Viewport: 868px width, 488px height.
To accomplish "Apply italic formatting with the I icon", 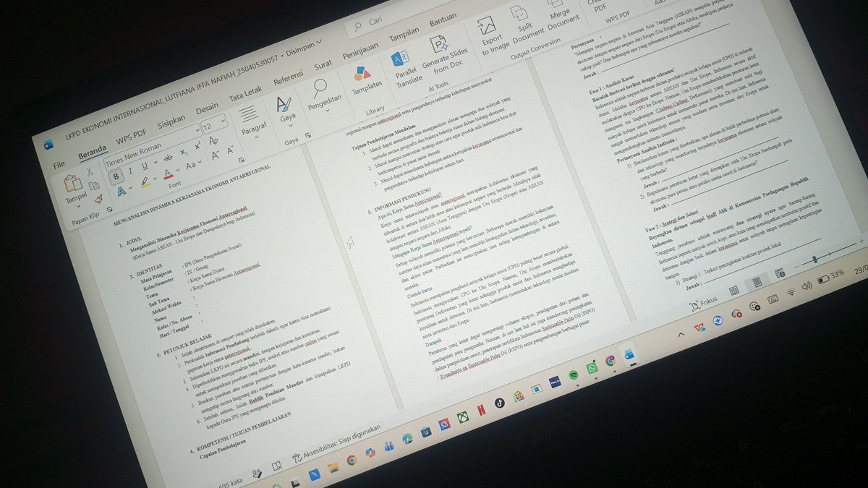I will click(131, 171).
